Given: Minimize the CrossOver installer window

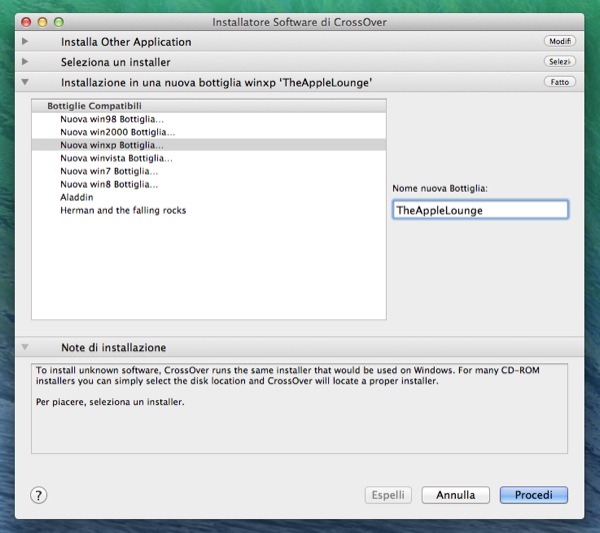Looking at the screenshot, I should (x=42, y=22).
